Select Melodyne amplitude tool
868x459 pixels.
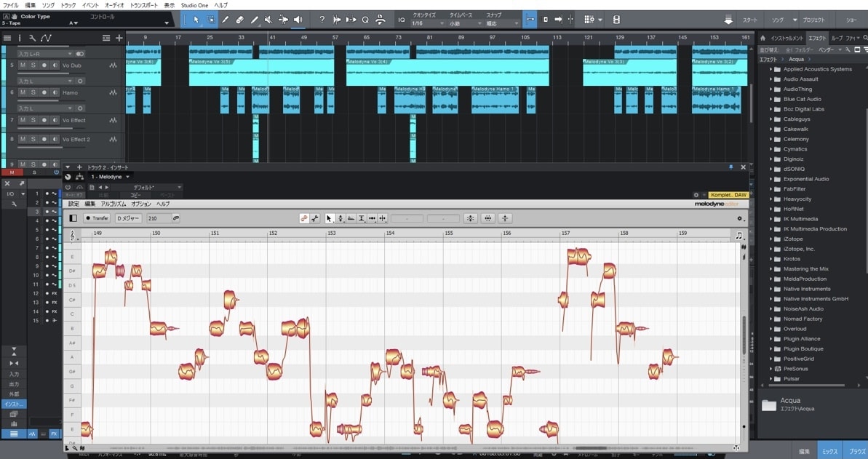tap(362, 218)
